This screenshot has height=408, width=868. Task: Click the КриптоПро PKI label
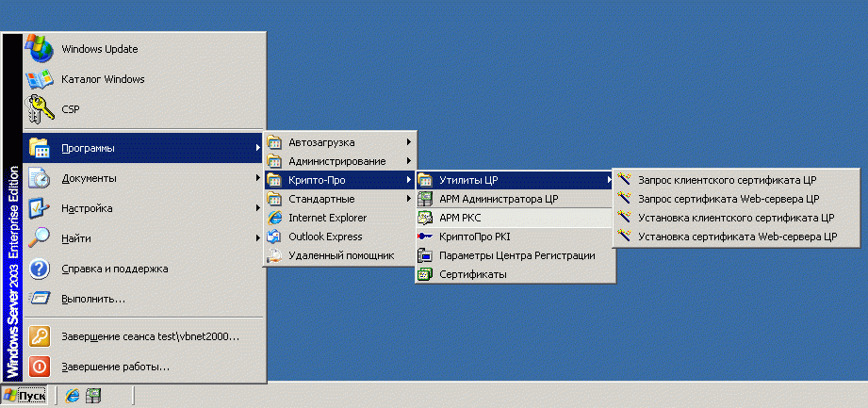[x=474, y=237]
